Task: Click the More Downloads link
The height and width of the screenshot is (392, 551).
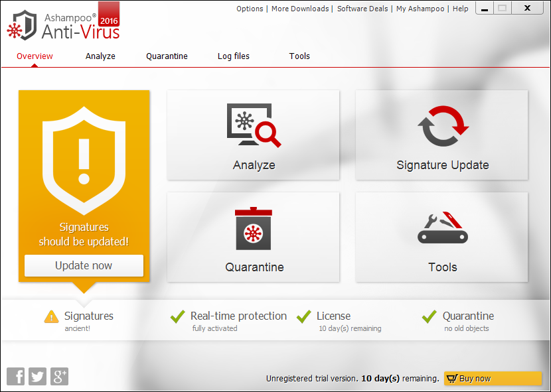Action: [x=300, y=9]
